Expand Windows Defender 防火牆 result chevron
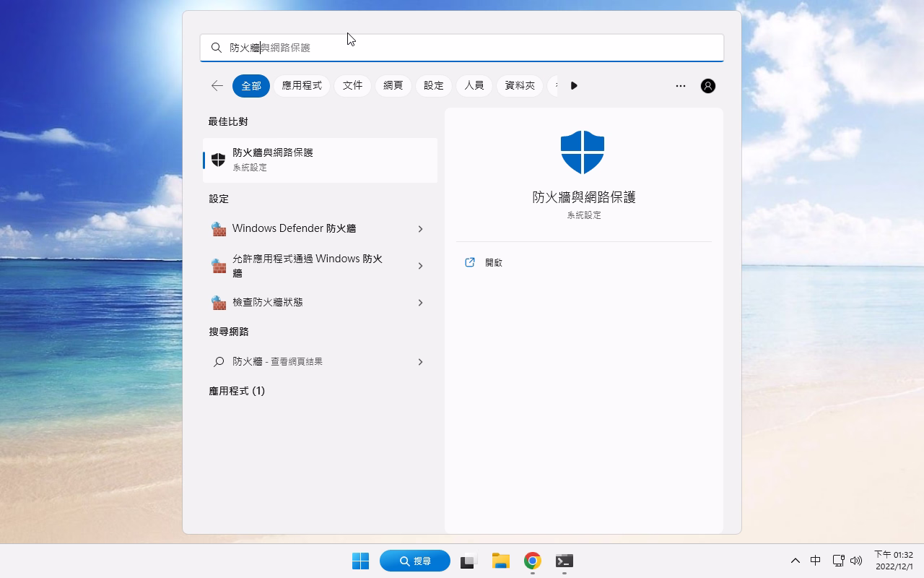The width and height of the screenshot is (924, 578). 420,229
